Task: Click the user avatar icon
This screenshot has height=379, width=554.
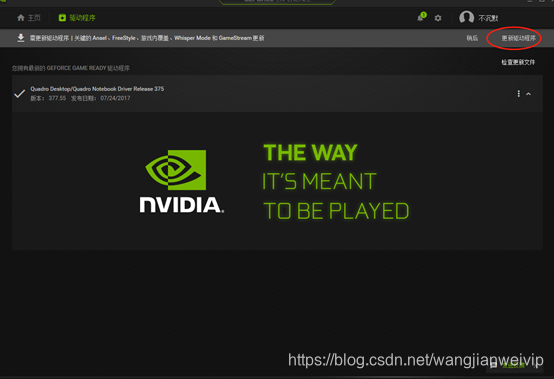Action: pyautogui.click(x=466, y=17)
